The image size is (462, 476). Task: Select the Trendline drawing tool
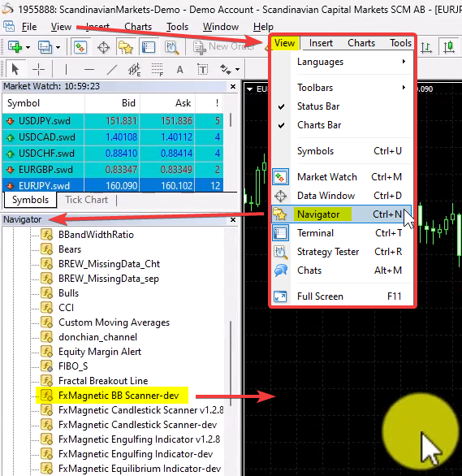point(112,70)
